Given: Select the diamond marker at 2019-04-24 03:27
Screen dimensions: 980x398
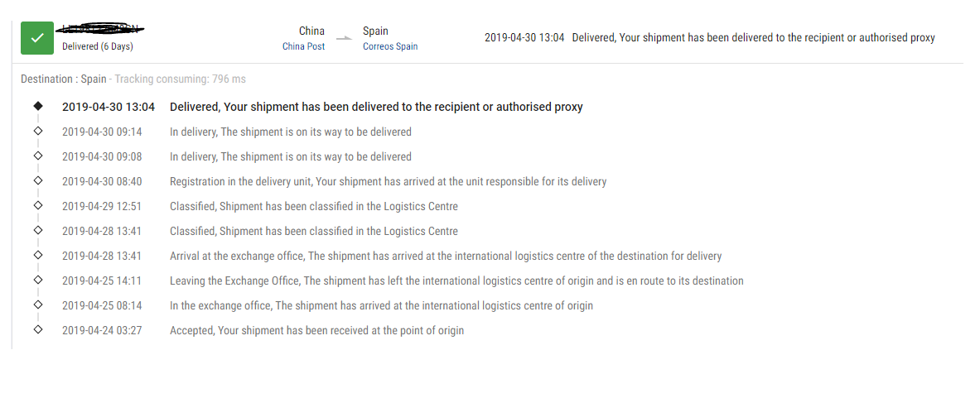Looking at the screenshot, I should 37,330.
